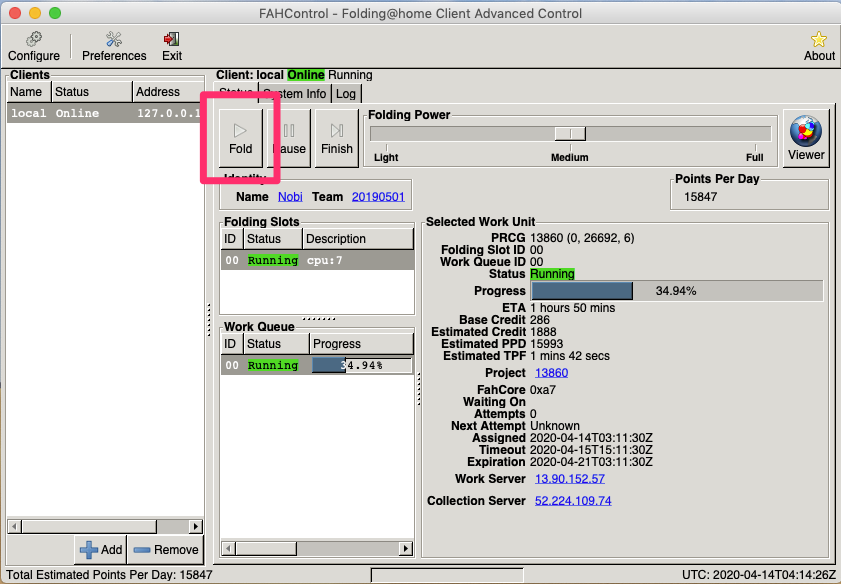The image size is (841, 584).
Task: Click the Status header in Work Queue
Action: click(276, 344)
